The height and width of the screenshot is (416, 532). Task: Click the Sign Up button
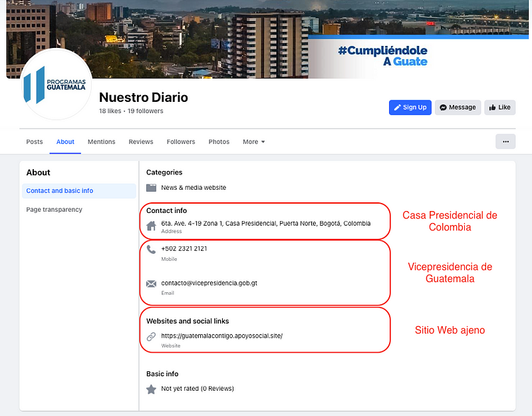(x=410, y=107)
